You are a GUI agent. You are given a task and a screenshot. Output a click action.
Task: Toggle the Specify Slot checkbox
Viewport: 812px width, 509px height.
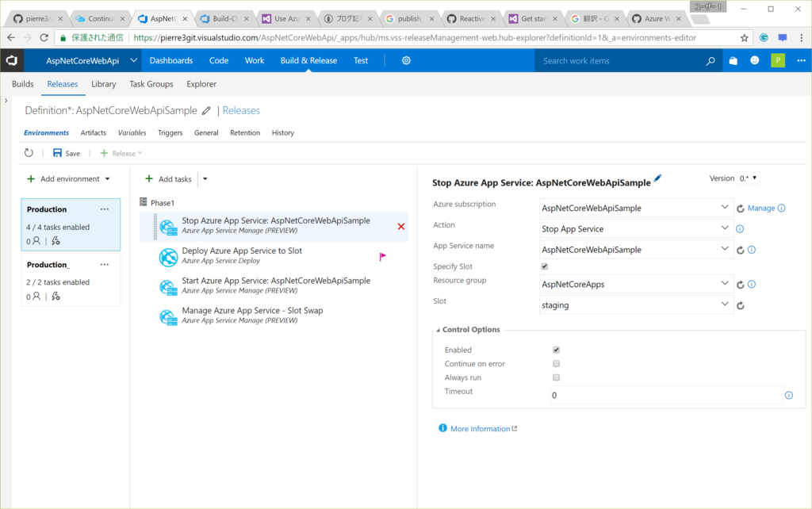pos(544,266)
